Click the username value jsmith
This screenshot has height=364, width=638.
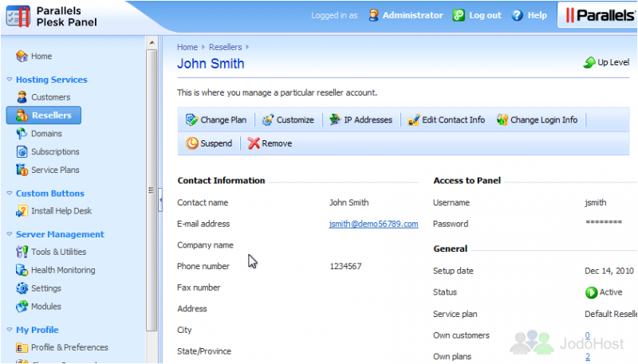tap(595, 203)
